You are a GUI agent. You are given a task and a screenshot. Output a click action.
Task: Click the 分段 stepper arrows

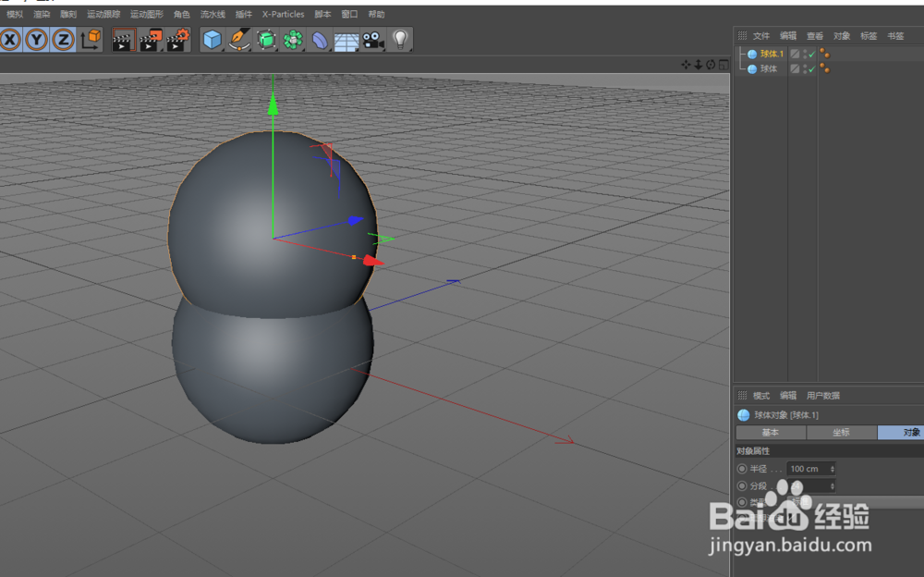click(833, 486)
